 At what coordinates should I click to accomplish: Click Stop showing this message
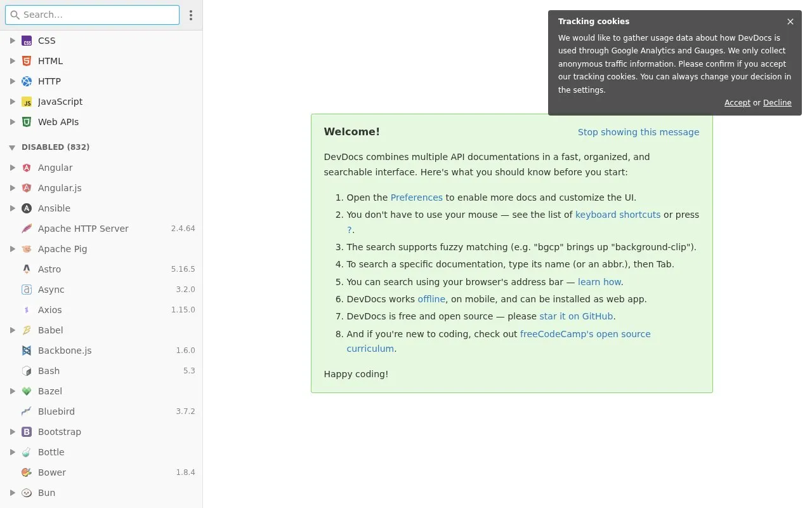(x=638, y=132)
